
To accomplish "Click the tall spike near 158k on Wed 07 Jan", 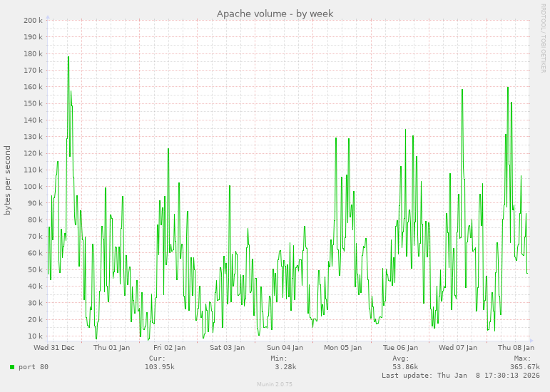I will click(x=462, y=90).
